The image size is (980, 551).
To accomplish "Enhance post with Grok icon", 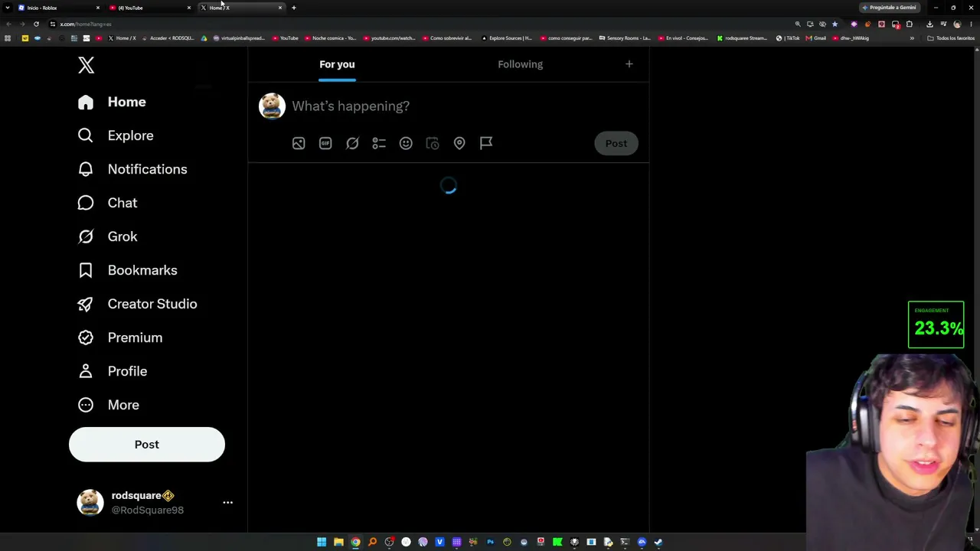I will click(x=352, y=143).
